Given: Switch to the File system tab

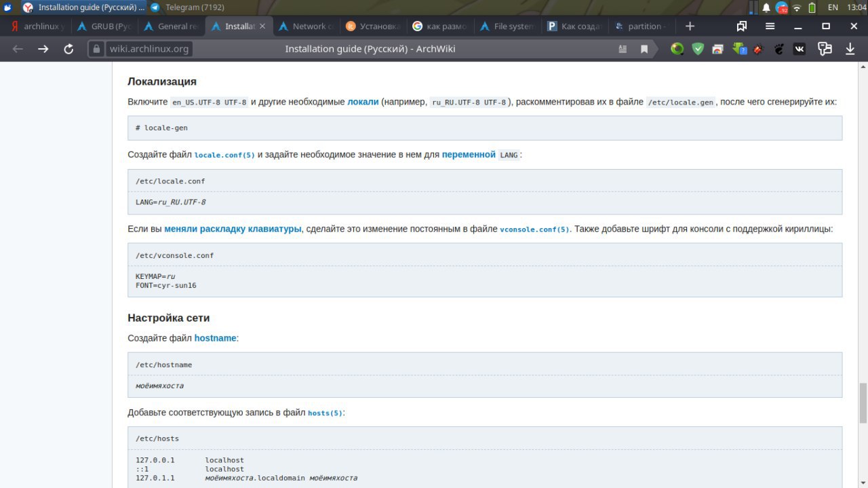Looking at the screenshot, I should tap(507, 26).
